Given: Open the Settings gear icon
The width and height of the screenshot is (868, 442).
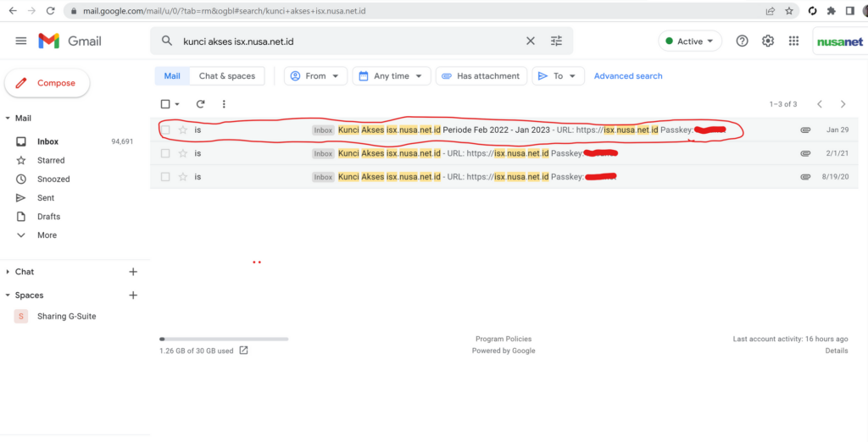Looking at the screenshot, I should (x=768, y=41).
